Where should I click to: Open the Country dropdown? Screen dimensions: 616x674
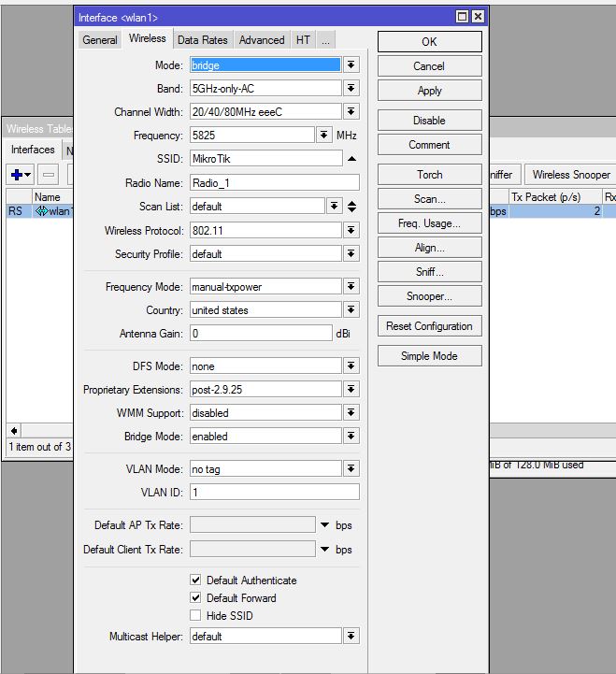pyautogui.click(x=351, y=310)
